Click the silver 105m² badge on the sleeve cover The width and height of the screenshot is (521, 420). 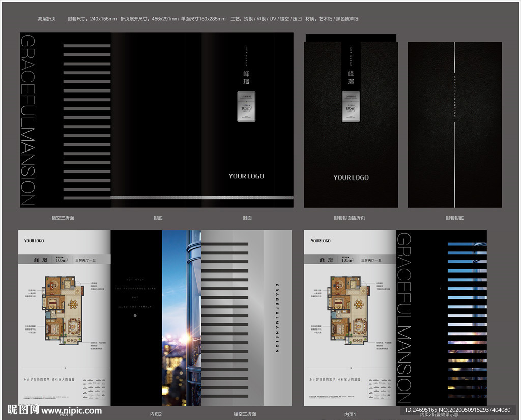click(351, 106)
